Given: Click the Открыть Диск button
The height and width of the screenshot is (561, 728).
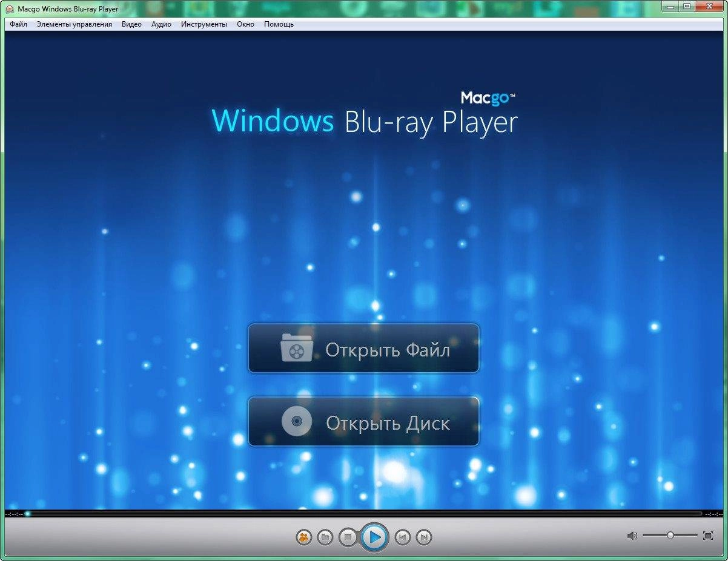Looking at the screenshot, I should point(363,422).
